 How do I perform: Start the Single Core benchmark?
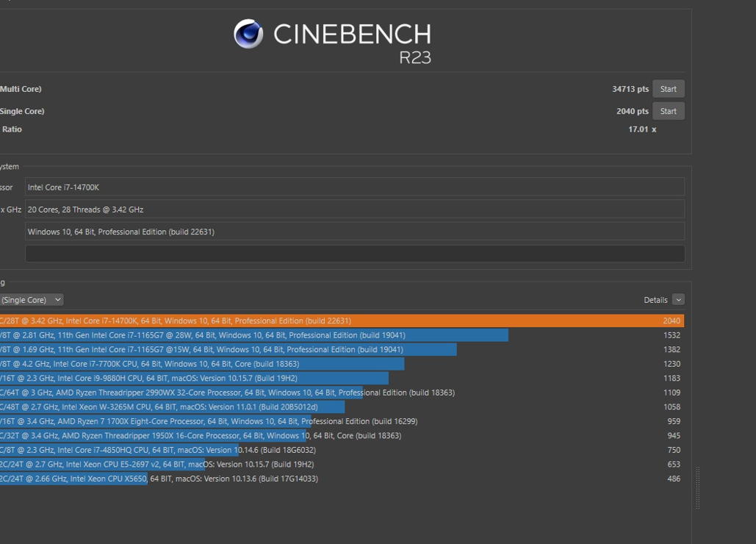coord(669,111)
